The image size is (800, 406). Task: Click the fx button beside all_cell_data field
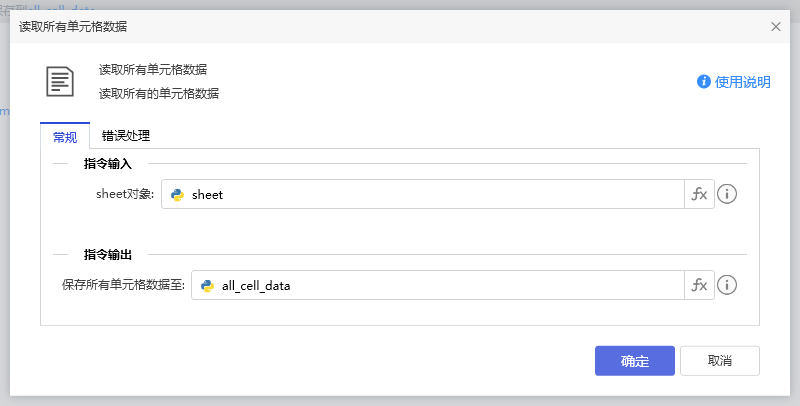pyautogui.click(x=699, y=286)
